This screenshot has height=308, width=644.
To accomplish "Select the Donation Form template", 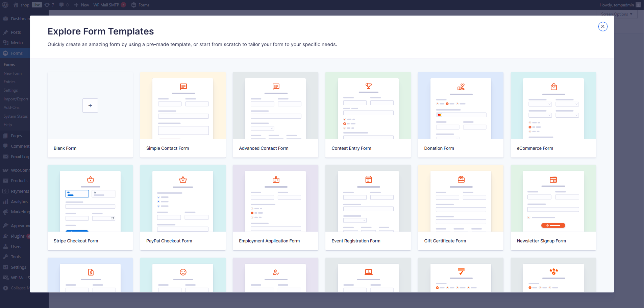I will 461,115.
